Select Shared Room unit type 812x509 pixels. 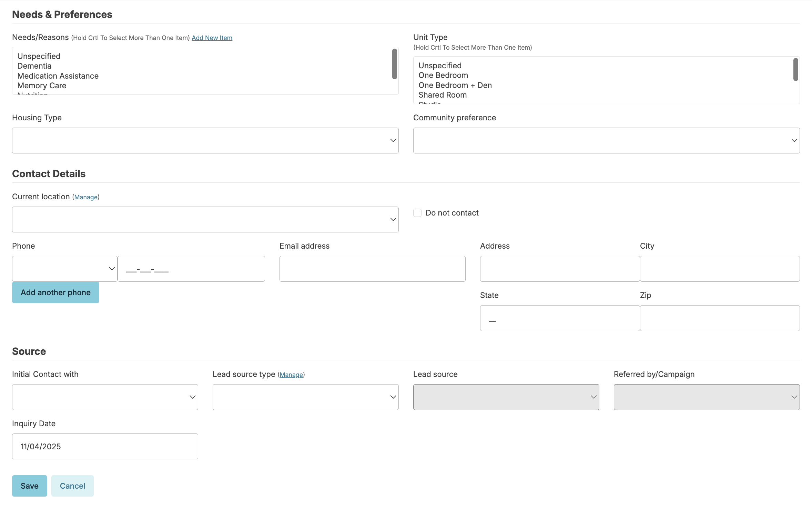(x=443, y=95)
